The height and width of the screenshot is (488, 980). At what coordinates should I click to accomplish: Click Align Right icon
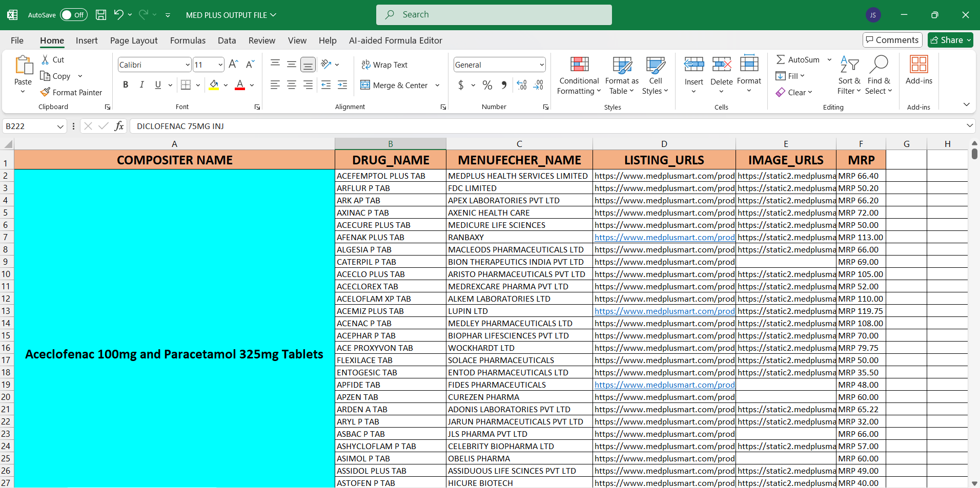pos(308,85)
